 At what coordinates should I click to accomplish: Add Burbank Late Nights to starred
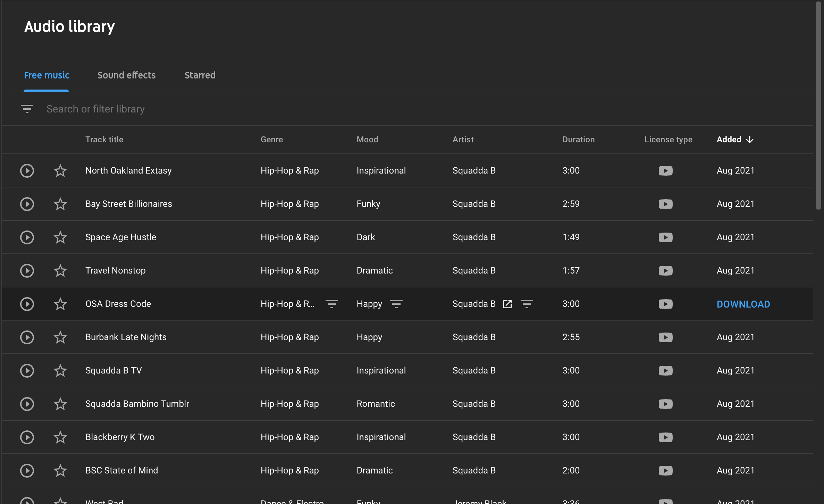(60, 337)
